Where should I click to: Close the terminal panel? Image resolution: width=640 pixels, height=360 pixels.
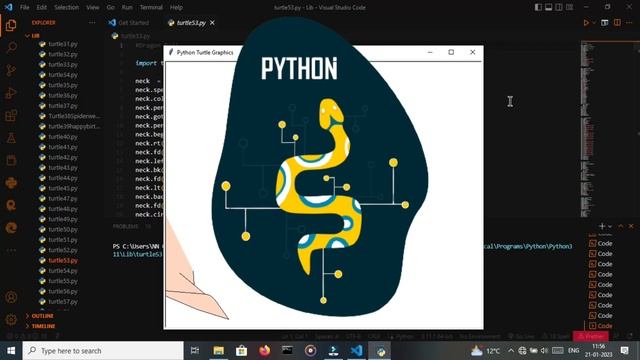(x=631, y=226)
